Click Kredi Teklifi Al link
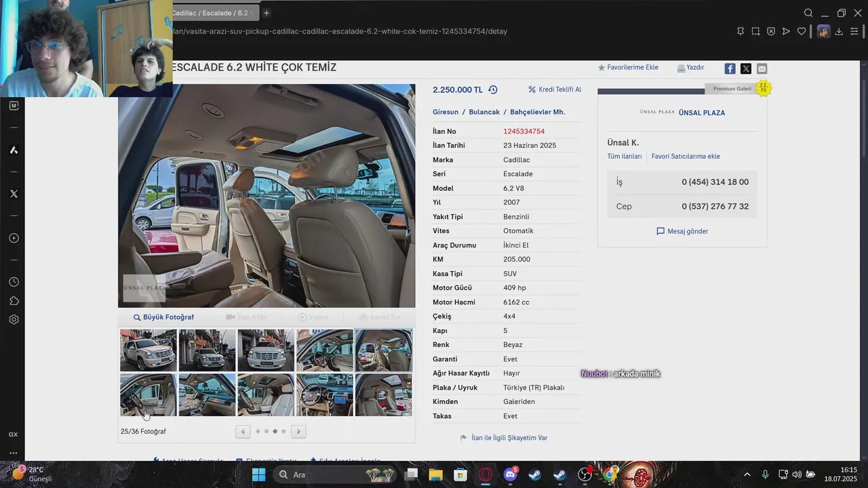This screenshot has width=868, height=488. click(555, 89)
